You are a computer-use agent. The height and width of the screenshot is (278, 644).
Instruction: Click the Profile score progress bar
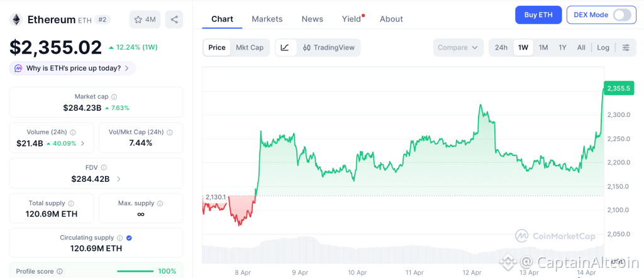point(135,271)
